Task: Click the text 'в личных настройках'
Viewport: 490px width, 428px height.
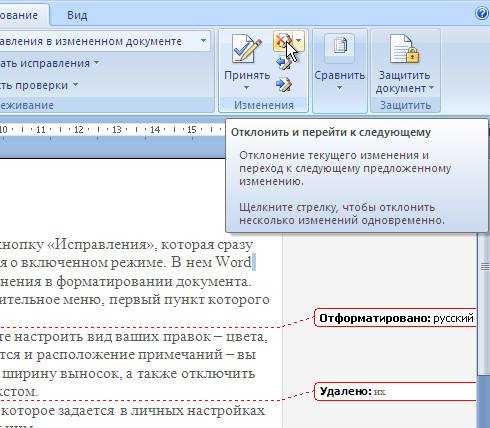Action: pyautogui.click(x=192, y=410)
